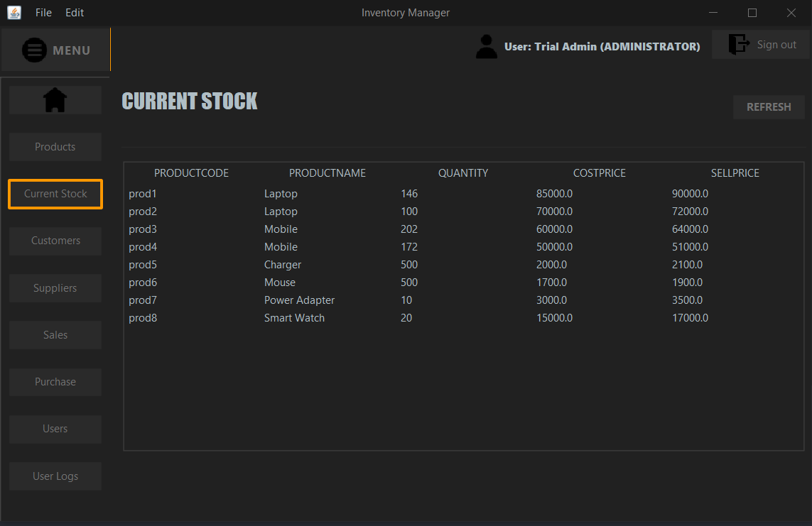Click cost price 60000.0 cell
Screen dimensions: 812x526
599,229
